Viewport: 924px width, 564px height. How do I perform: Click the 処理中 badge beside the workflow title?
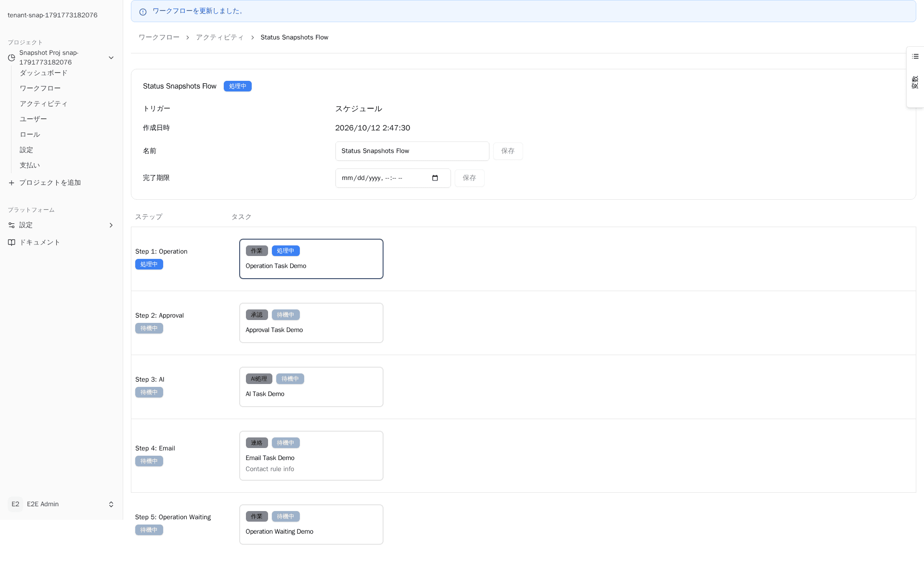238,86
